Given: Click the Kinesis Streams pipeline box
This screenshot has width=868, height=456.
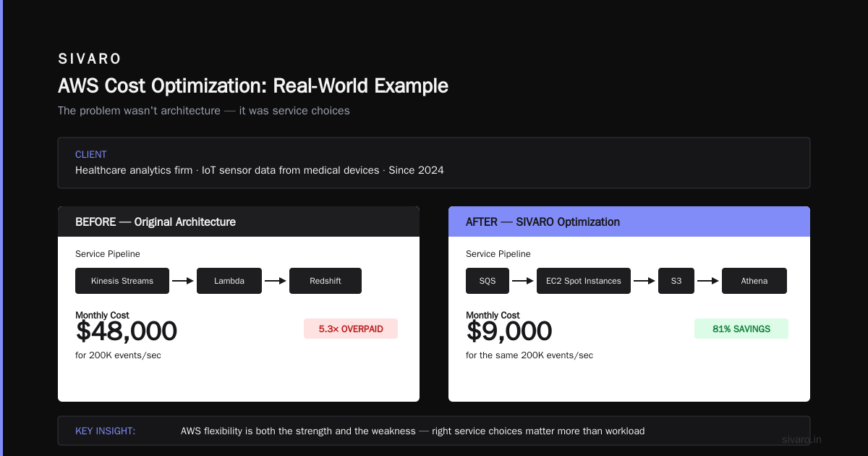Looking at the screenshot, I should (x=122, y=281).
